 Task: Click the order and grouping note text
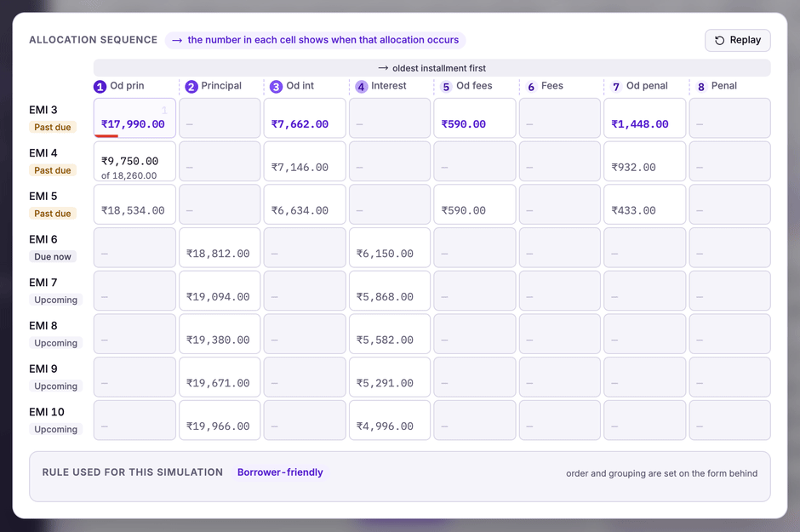point(662,473)
